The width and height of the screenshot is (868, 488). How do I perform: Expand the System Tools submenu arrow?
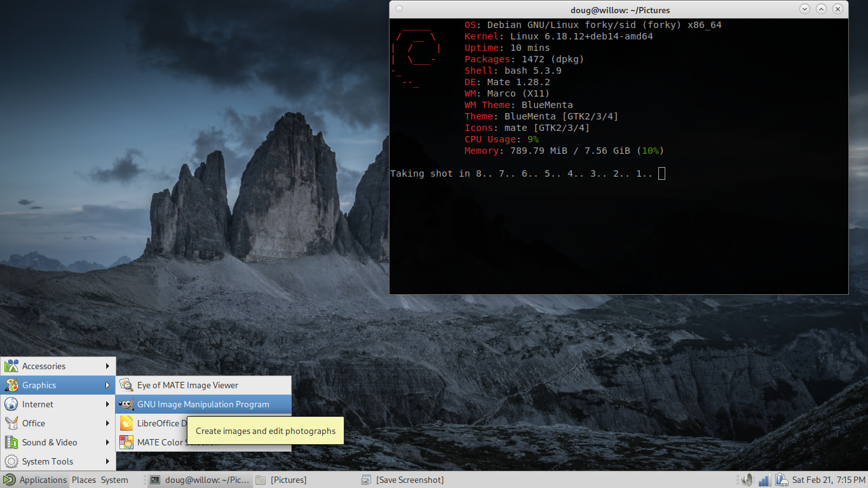[108, 461]
